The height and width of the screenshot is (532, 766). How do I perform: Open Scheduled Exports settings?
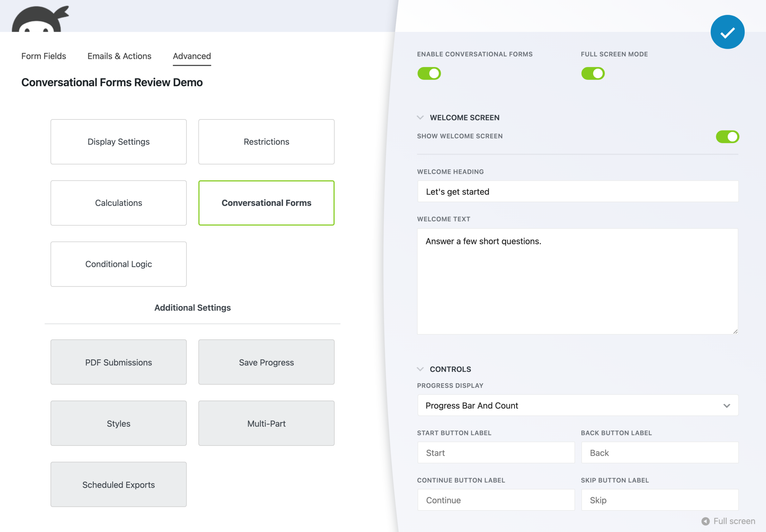[118, 484]
